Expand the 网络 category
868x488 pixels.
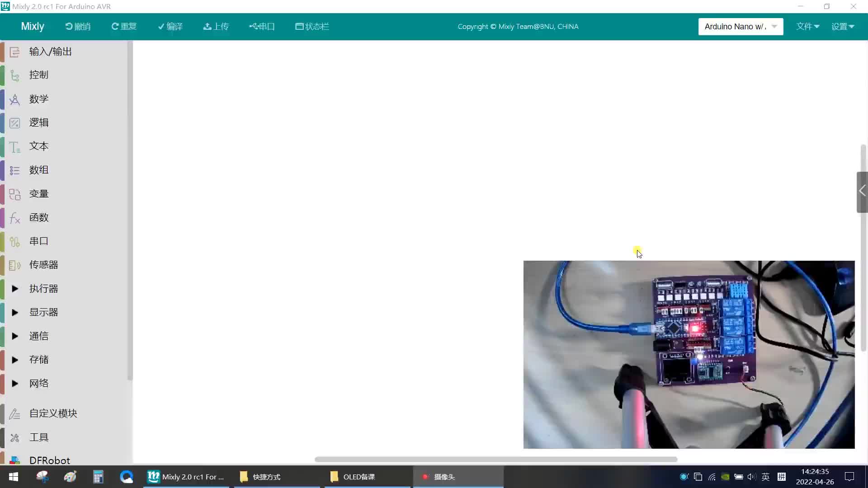[x=15, y=384]
